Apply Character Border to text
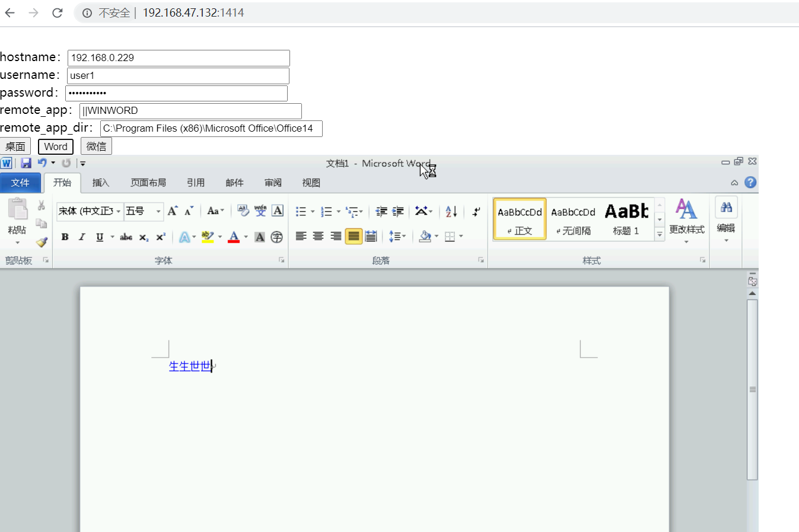The image size is (799, 532). pyautogui.click(x=278, y=211)
